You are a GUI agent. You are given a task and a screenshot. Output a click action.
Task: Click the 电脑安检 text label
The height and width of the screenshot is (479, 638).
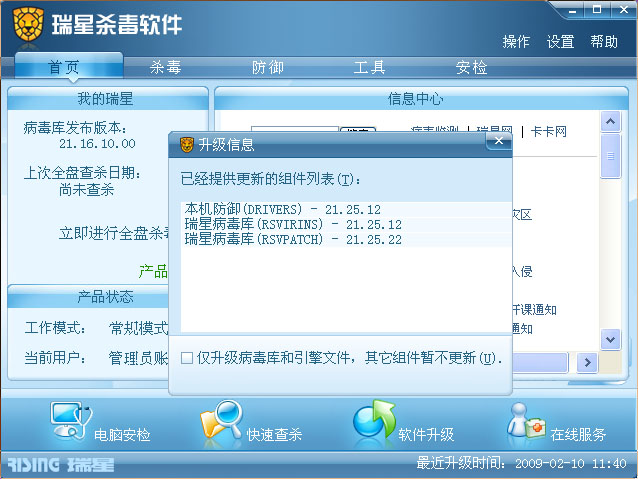tap(122, 435)
